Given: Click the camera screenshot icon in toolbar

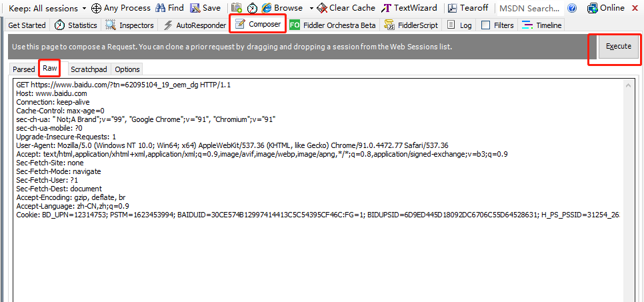Looking at the screenshot, I should [x=237, y=8].
